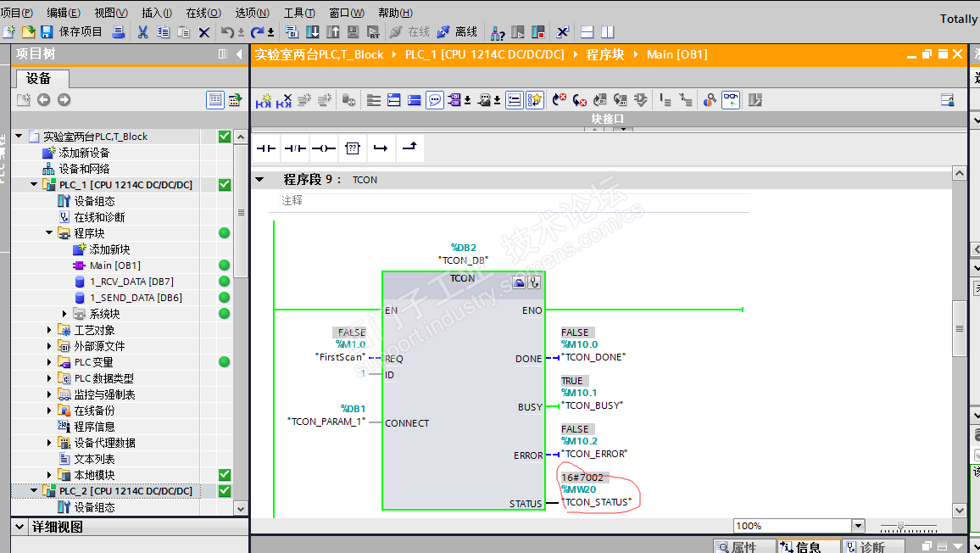Toggle favorites display star icon
This screenshot has width=980, height=553.
point(534,100)
